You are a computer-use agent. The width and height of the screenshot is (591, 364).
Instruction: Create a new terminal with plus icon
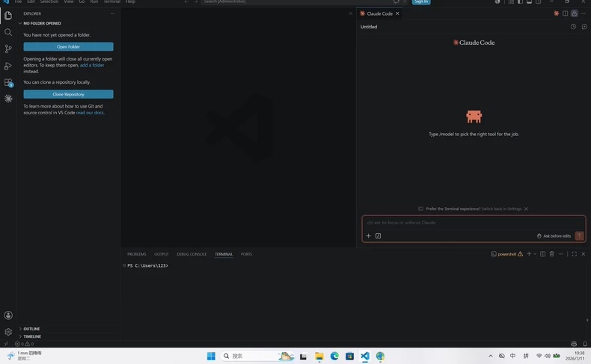pos(529,254)
